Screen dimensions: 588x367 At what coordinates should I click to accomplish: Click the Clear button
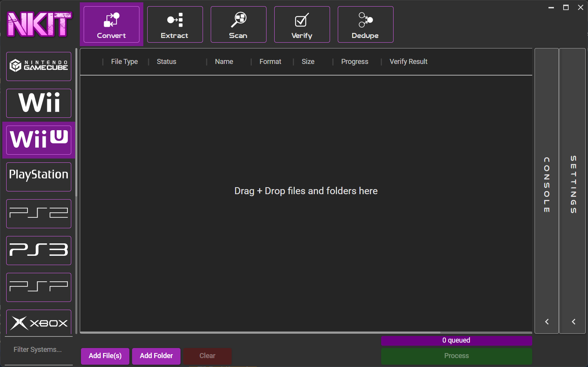207,356
